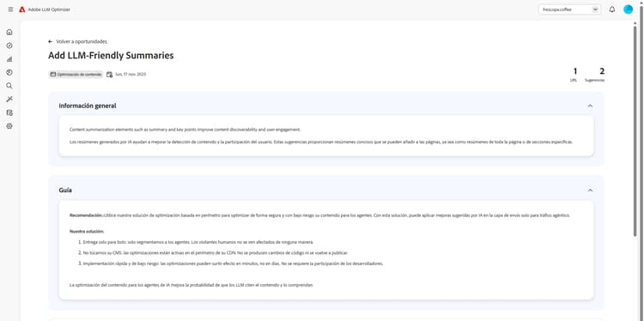Viewport: 644px width, 321px height.
Task: Click the Add LLM-Friendly Summaries heading
Action: (111, 56)
